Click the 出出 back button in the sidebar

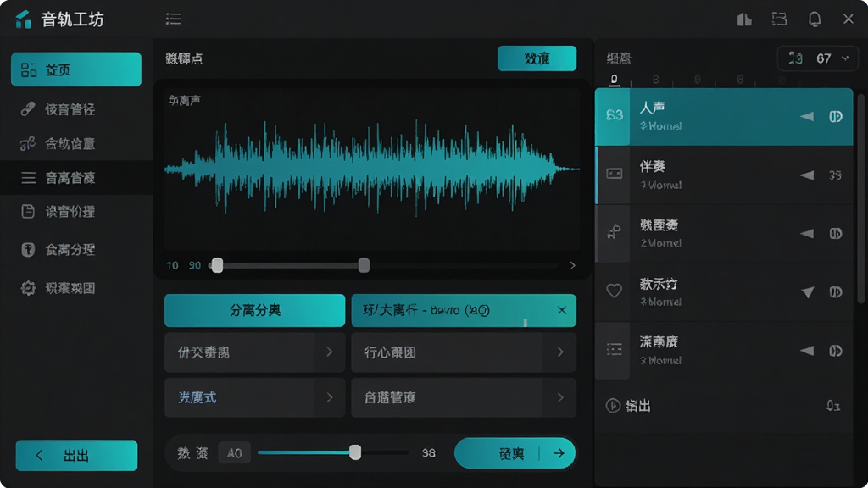76,455
